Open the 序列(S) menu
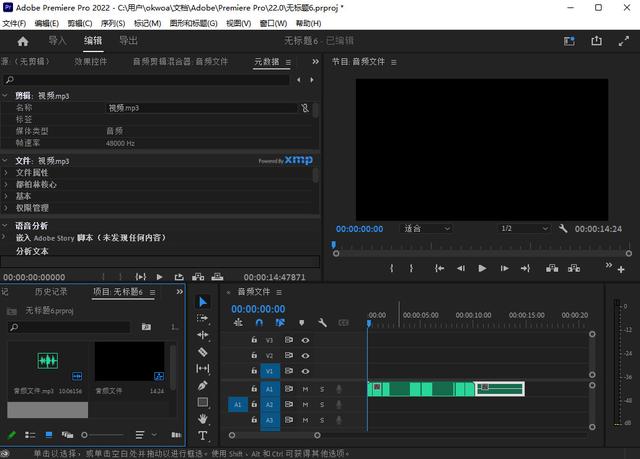This screenshot has width=640, height=459. [113, 23]
